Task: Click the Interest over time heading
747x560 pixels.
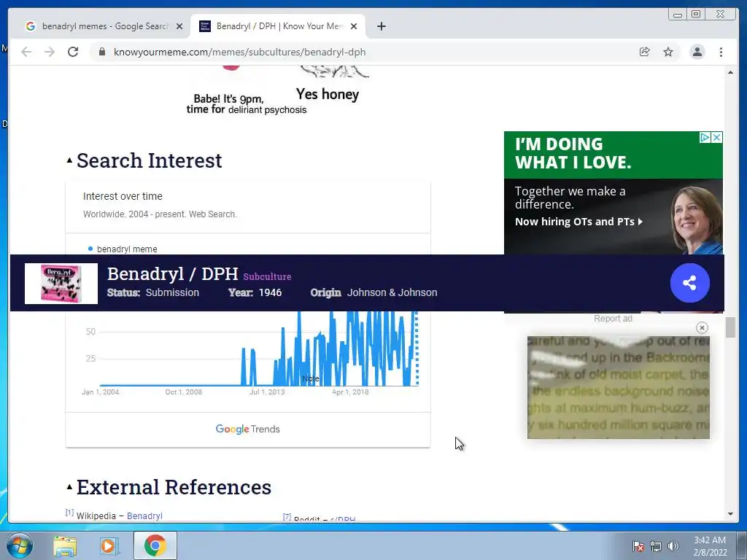Action: (123, 196)
